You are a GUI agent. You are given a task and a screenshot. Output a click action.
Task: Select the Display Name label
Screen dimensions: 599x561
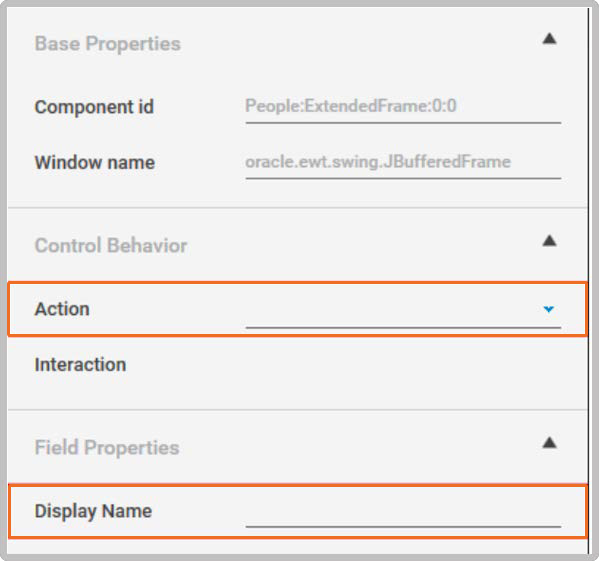(x=93, y=511)
